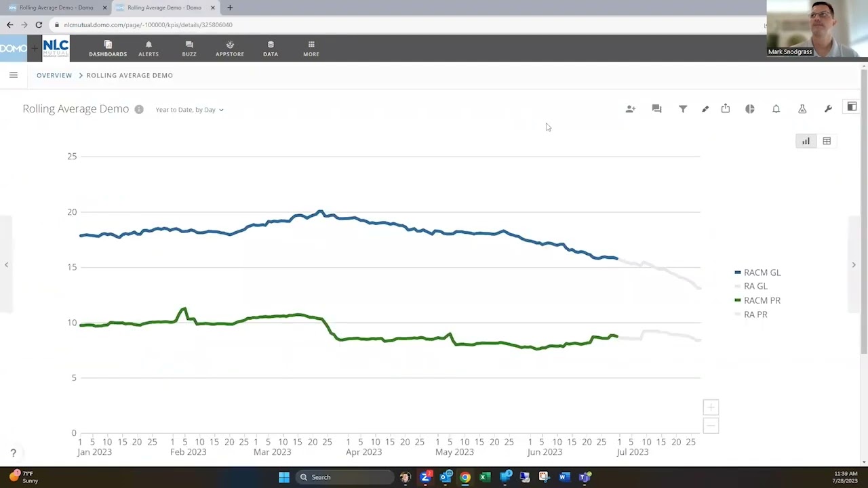This screenshot has height=488, width=868.
Task: Open the Windows Start menu
Action: coord(284,477)
